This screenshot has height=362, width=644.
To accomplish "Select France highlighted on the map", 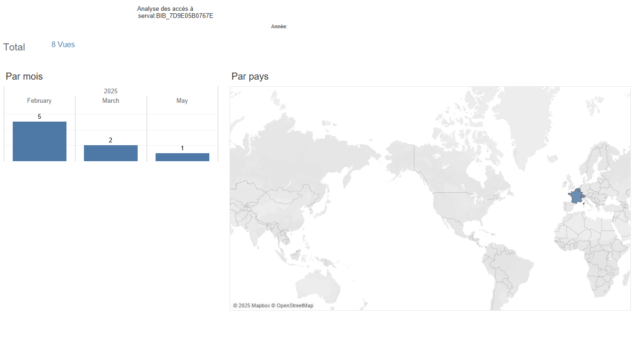I will point(576,196).
